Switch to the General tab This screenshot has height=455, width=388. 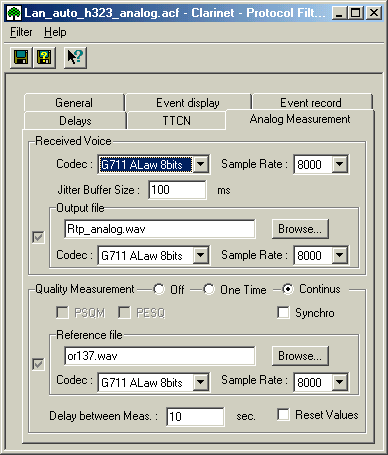[74, 103]
